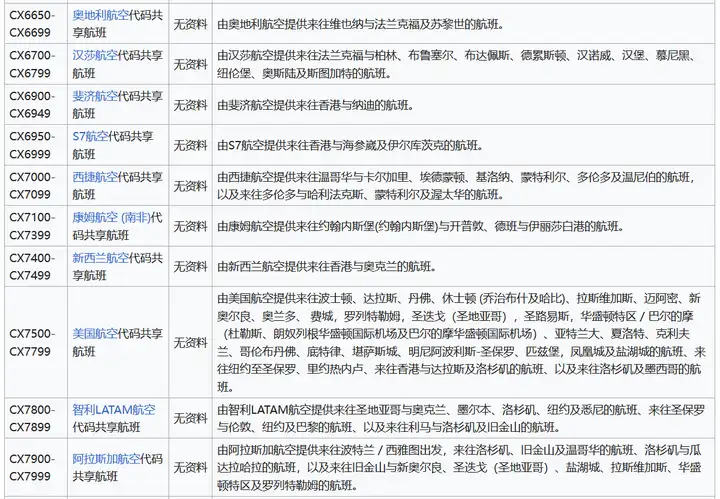Click the 智利LATAM航空 圣地亚哥 route description

tap(461, 418)
